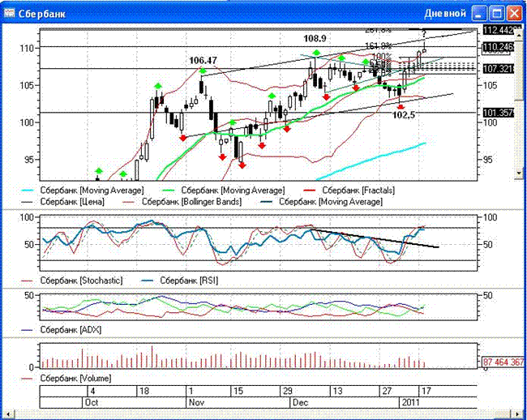Click the dark blue Moving Average legend entry
The height and width of the screenshot is (420, 527).
pos(322,202)
